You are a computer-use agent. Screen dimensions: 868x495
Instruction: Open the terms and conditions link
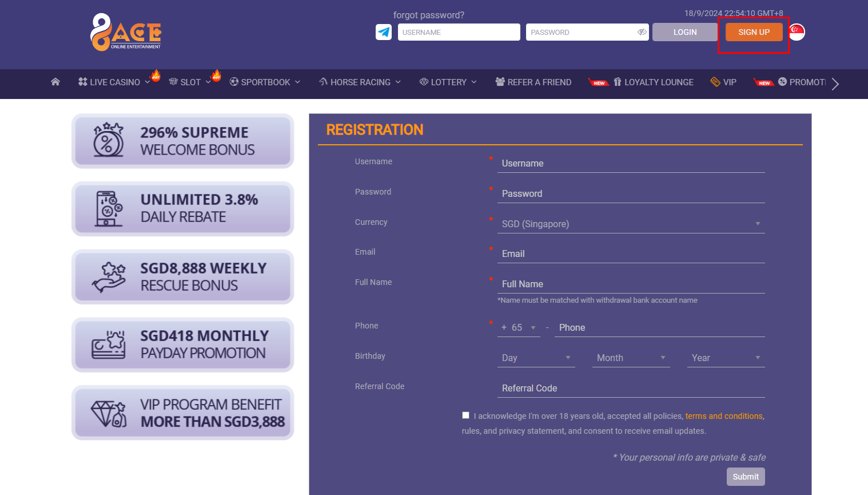pos(723,416)
